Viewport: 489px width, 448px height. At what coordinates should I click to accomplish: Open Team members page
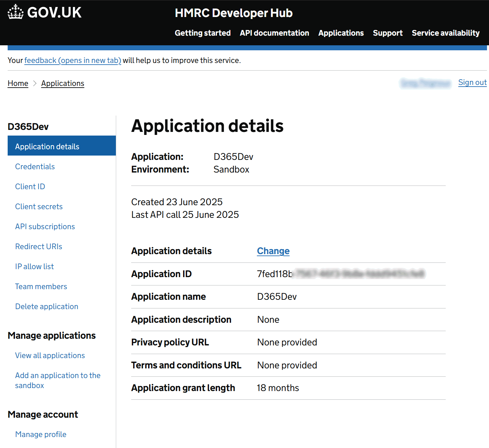point(41,286)
